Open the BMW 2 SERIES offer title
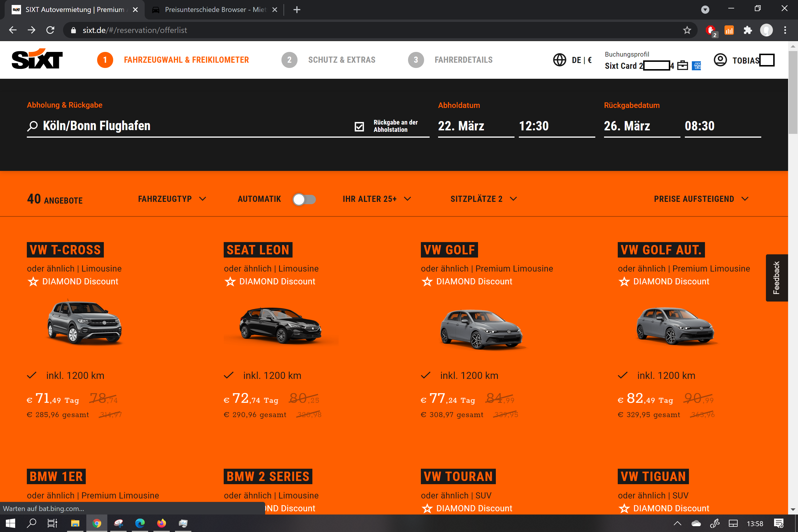The width and height of the screenshot is (798, 532). pyautogui.click(x=268, y=476)
